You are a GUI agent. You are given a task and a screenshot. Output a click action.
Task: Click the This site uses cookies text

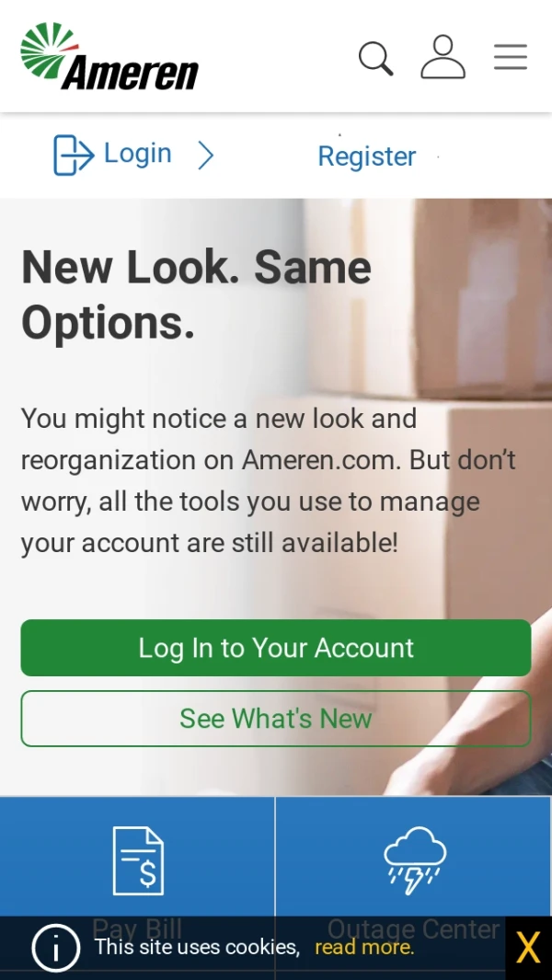[198, 948]
